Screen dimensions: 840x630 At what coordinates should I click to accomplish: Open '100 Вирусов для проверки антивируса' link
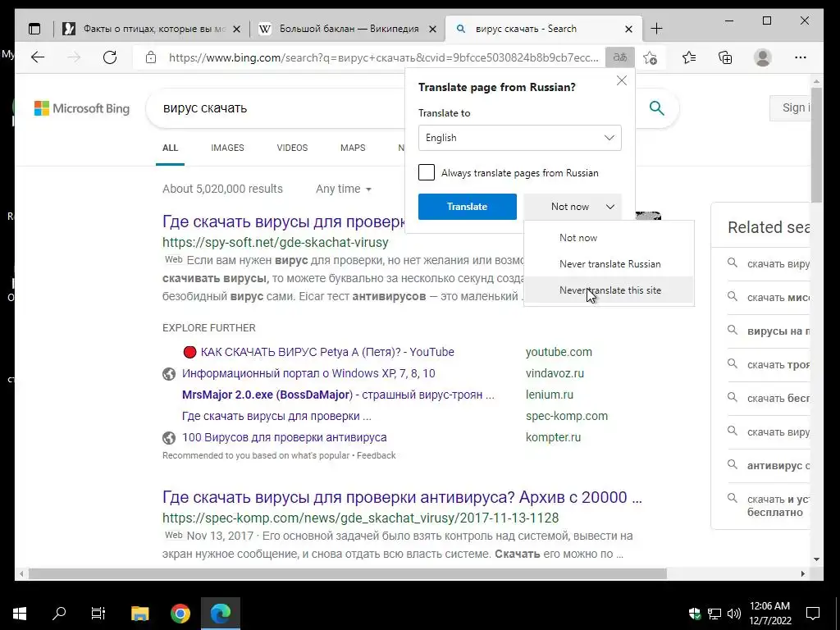click(284, 437)
